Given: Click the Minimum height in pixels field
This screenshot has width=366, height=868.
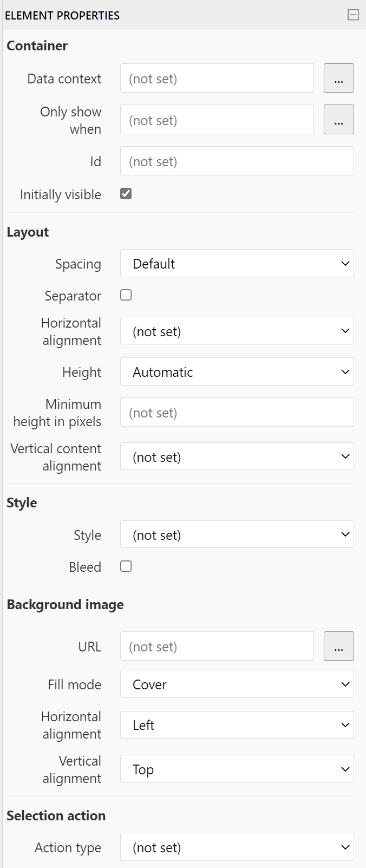Looking at the screenshot, I should pyautogui.click(x=237, y=412).
